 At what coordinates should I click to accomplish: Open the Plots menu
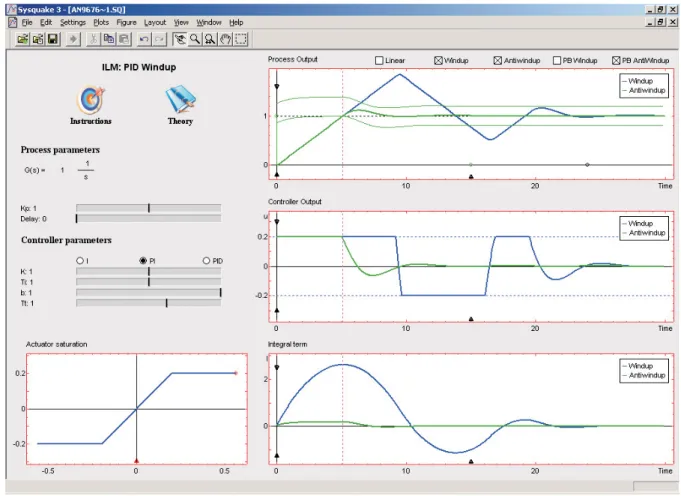click(x=101, y=23)
